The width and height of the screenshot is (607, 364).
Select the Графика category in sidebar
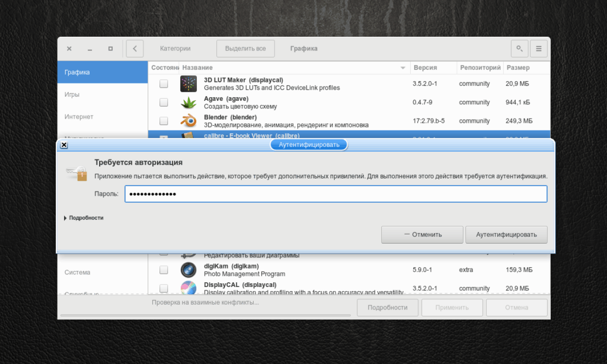click(103, 72)
